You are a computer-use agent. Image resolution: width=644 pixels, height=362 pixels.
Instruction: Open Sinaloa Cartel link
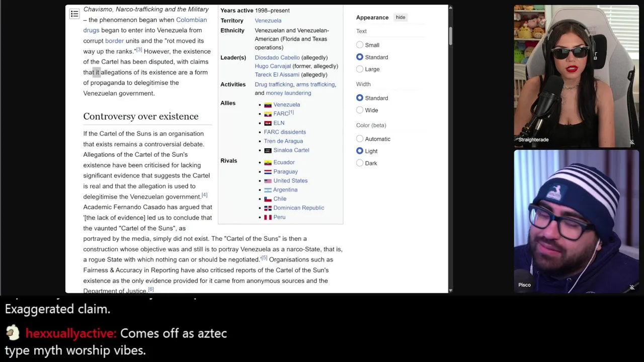pos(291,150)
